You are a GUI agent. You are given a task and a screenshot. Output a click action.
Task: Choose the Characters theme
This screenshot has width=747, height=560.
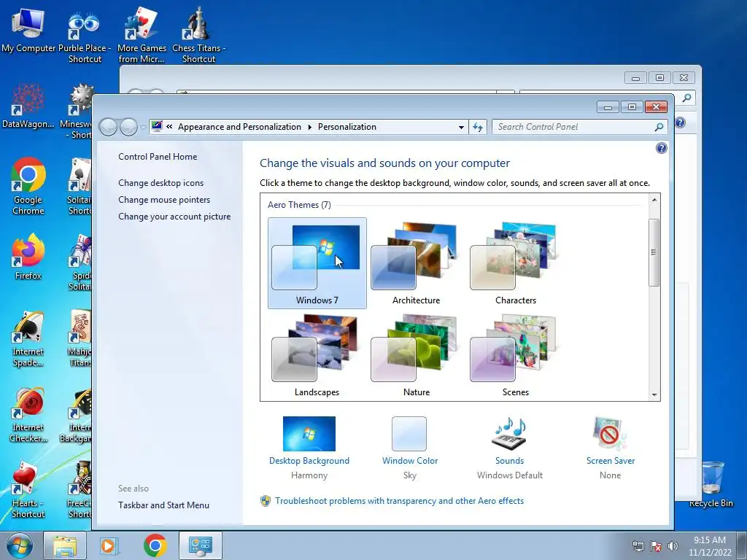(x=516, y=262)
